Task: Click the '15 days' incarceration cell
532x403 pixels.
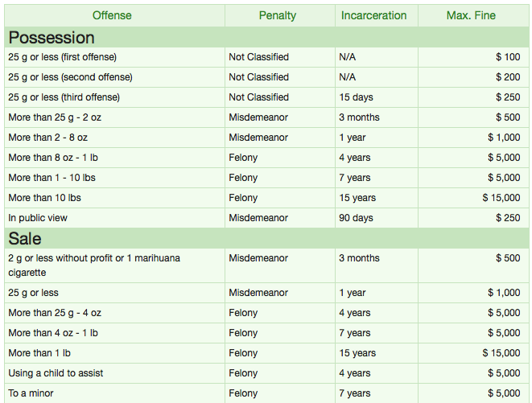Action: coord(357,97)
